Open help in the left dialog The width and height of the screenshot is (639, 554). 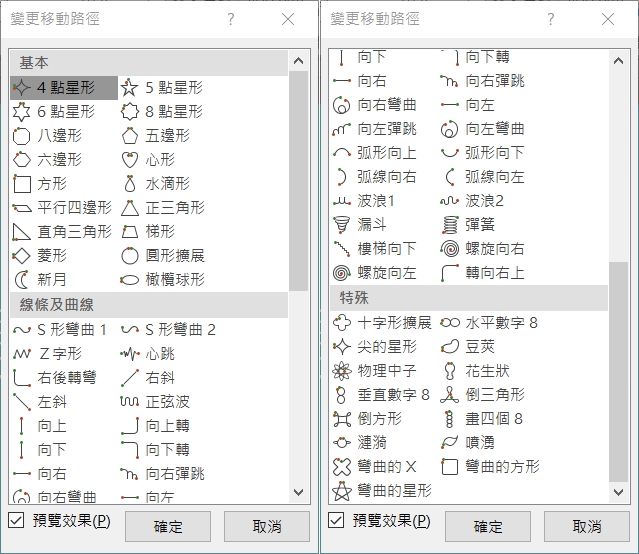(231, 19)
